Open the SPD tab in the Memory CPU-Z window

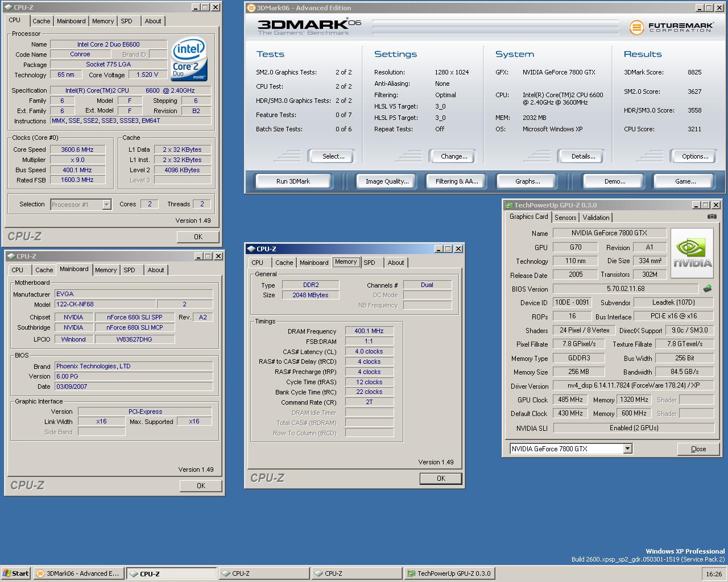pos(370,263)
